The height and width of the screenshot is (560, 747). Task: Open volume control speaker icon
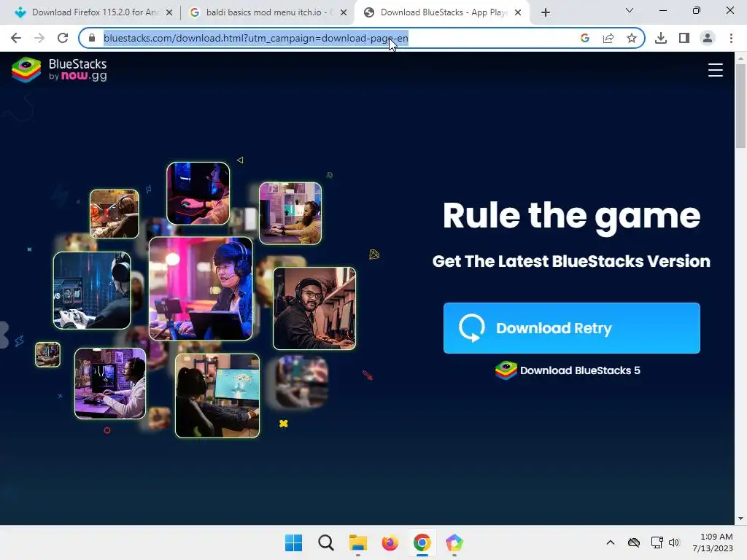pyautogui.click(x=673, y=542)
